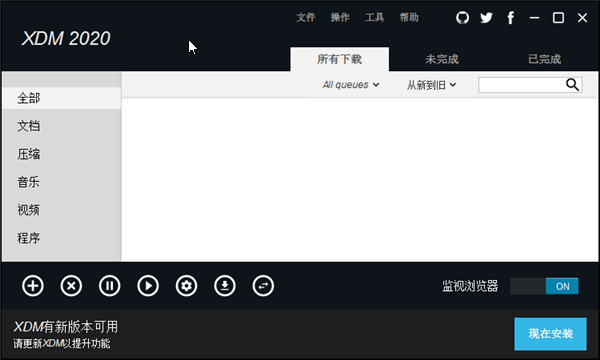Viewport: 600px width, 360px height.
Task: Open the GitHub page icon
Action: [462, 18]
